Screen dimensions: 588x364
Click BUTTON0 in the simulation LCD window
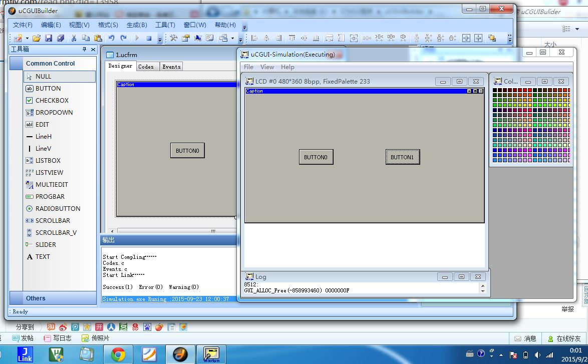(316, 157)
